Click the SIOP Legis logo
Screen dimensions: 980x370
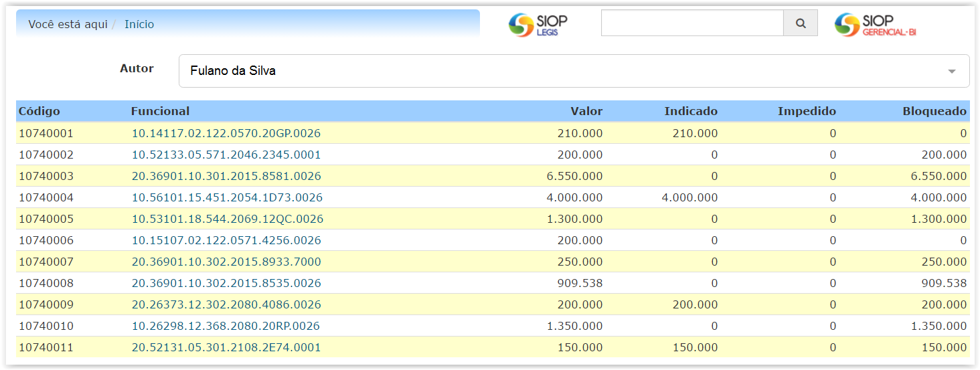(538, 24)
